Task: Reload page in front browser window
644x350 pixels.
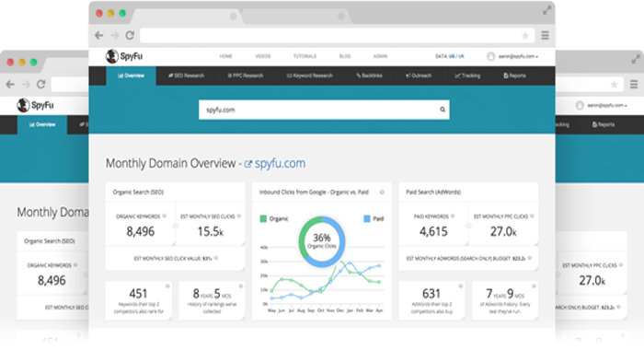Action: 130,35
